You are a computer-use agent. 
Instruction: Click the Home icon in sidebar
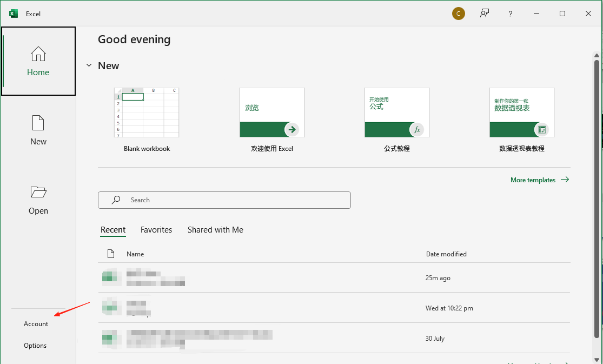point(38,54)
